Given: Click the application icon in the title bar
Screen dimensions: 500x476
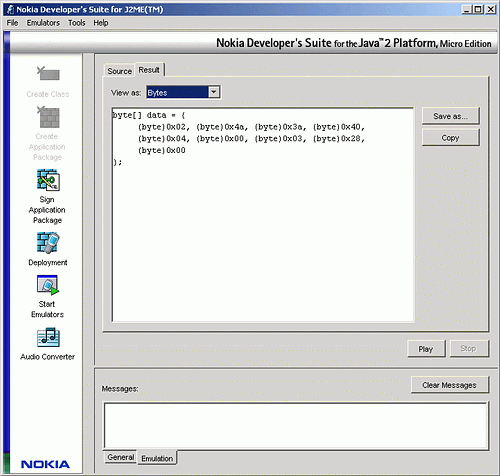Looking at the screenshot, I should tap(10, 9).
